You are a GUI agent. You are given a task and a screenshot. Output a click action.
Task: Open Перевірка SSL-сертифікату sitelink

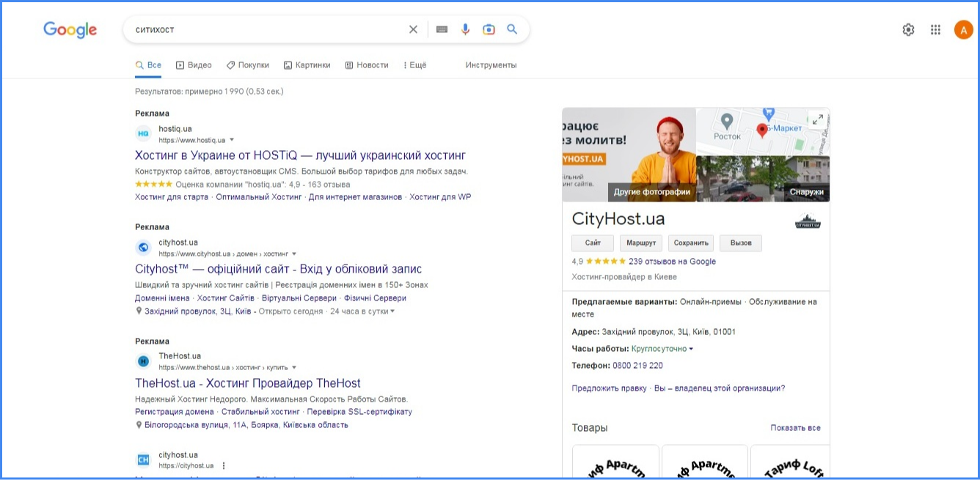click(359, 412)
